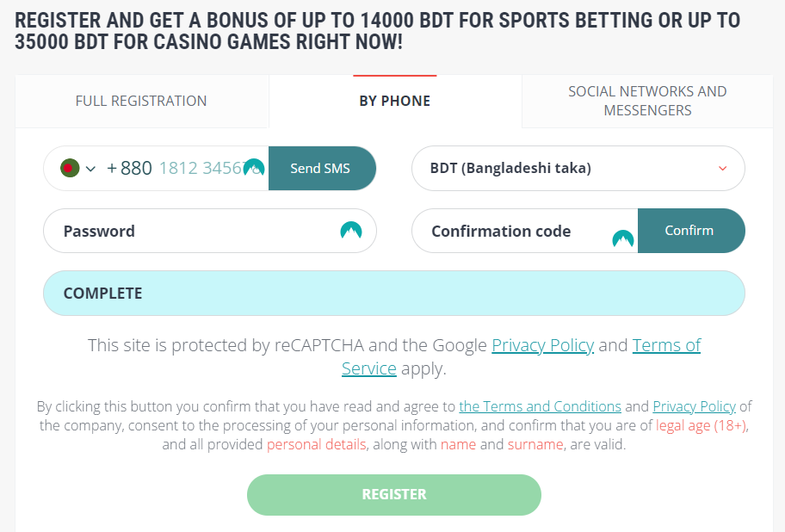785x532 pixels.
Task: Click the password manager icon in phone field
Action: click(x=253, y=168)
